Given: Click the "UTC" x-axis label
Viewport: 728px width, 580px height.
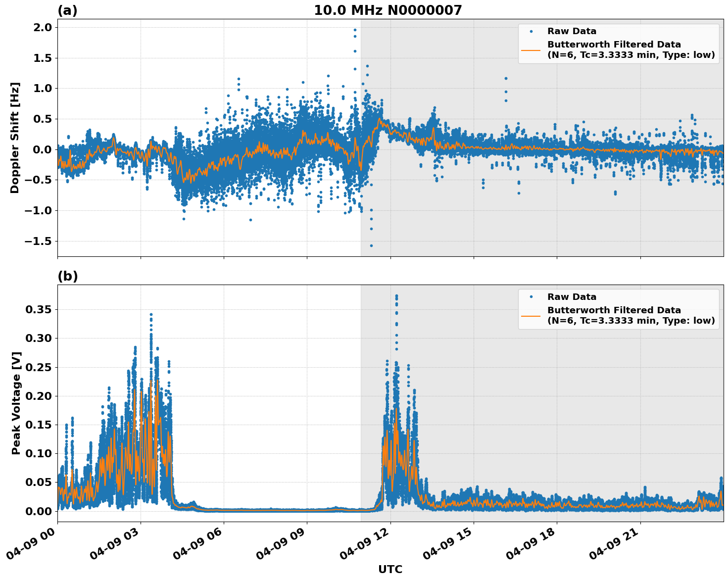Looking at the screenshot, I should (x=390, y=569).
